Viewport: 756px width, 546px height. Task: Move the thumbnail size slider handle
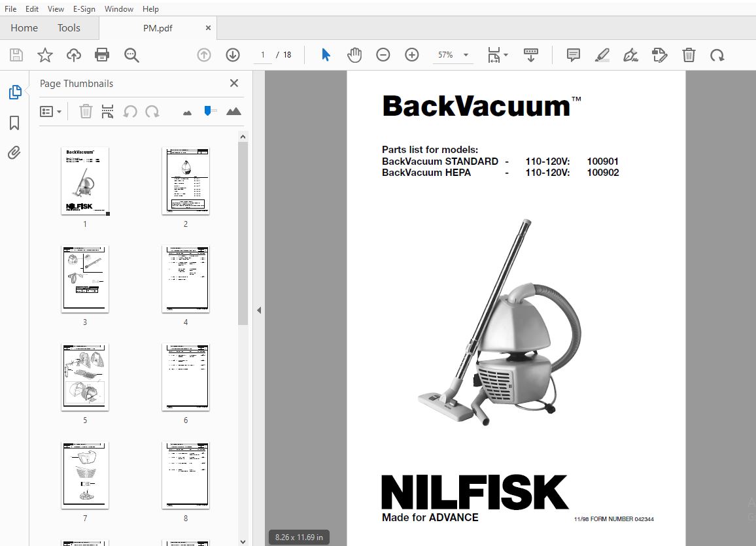click(207, 111)
